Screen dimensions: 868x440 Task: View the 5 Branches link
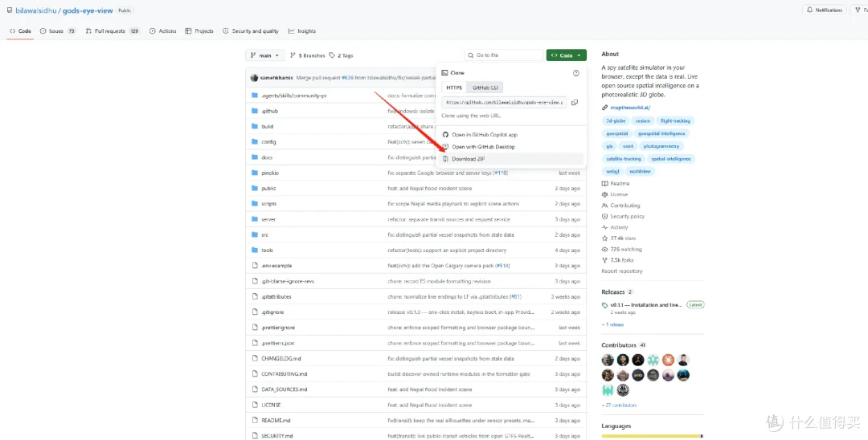coord(307,56)
